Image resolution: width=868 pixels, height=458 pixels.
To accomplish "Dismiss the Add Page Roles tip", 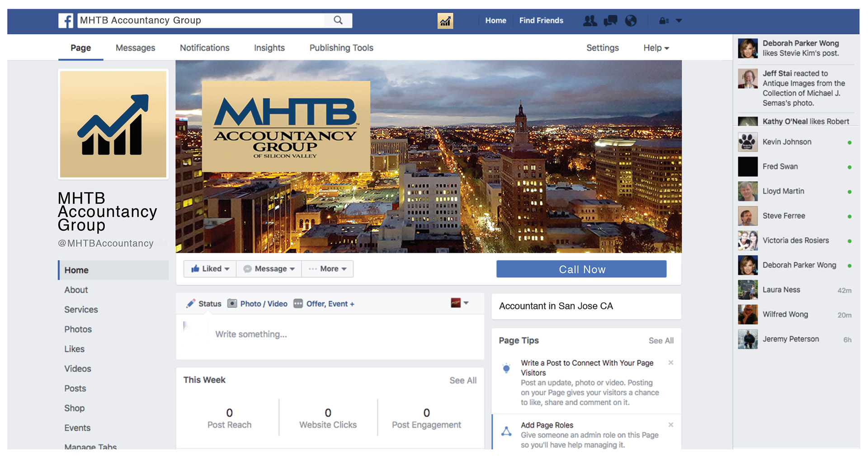I will (671, 425).
